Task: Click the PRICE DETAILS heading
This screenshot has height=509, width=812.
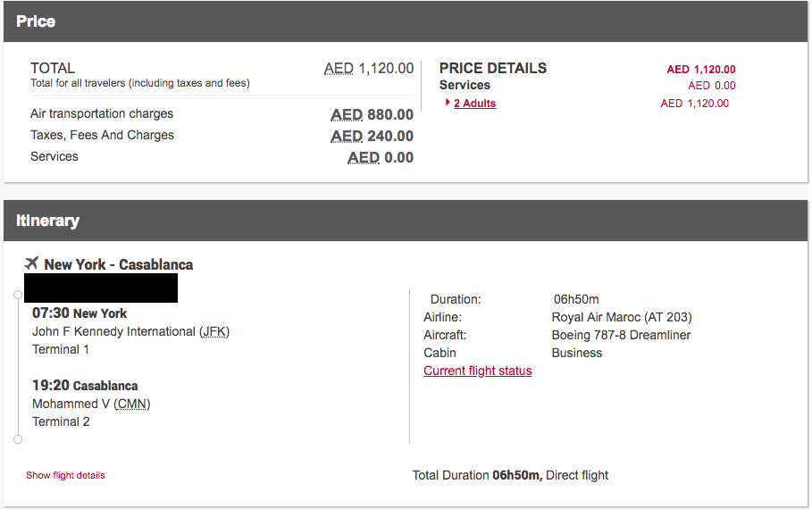Action: pos(493,69)
